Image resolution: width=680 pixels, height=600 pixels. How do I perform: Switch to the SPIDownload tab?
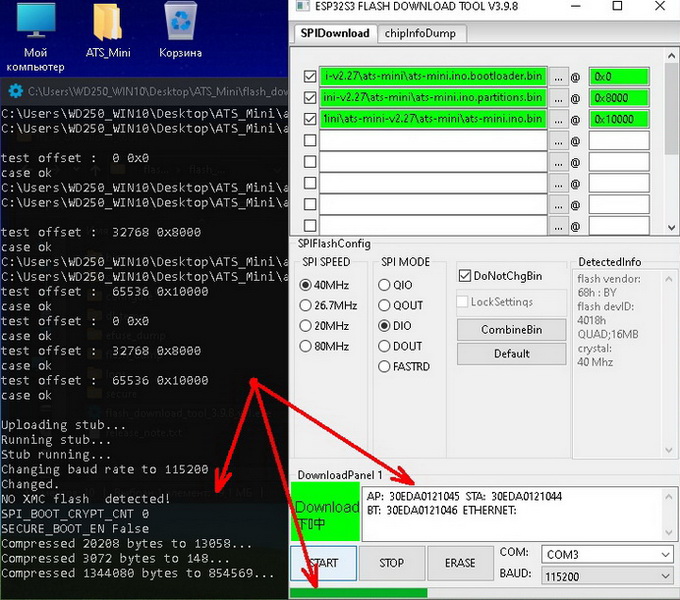335,33
